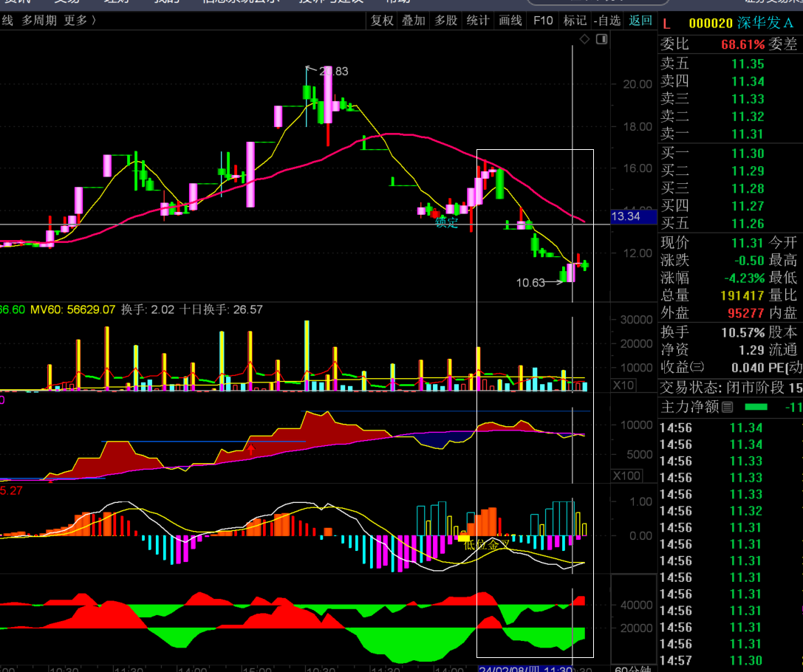Click 总量 value 191417

742,296
